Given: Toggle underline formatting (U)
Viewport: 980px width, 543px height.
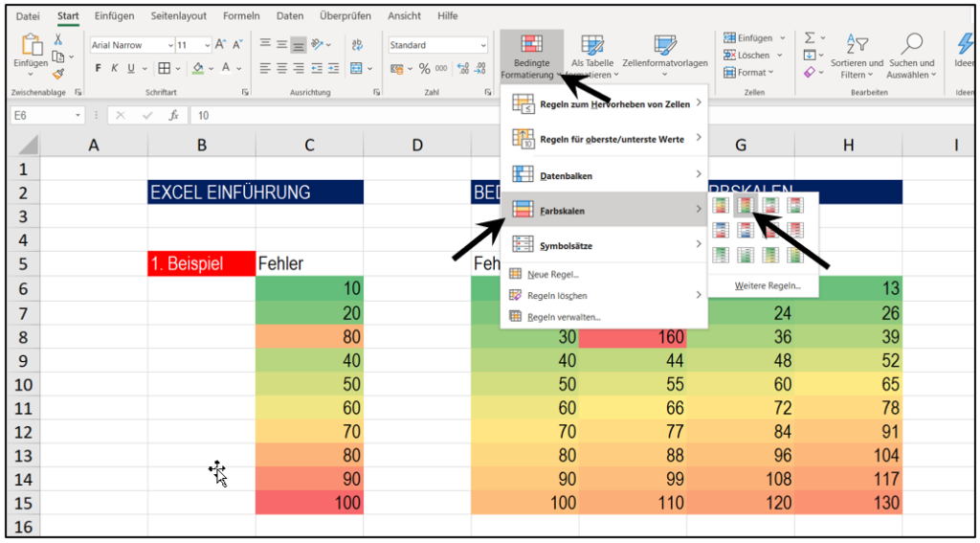Looking at the screenshot, I should pos(131,68).
